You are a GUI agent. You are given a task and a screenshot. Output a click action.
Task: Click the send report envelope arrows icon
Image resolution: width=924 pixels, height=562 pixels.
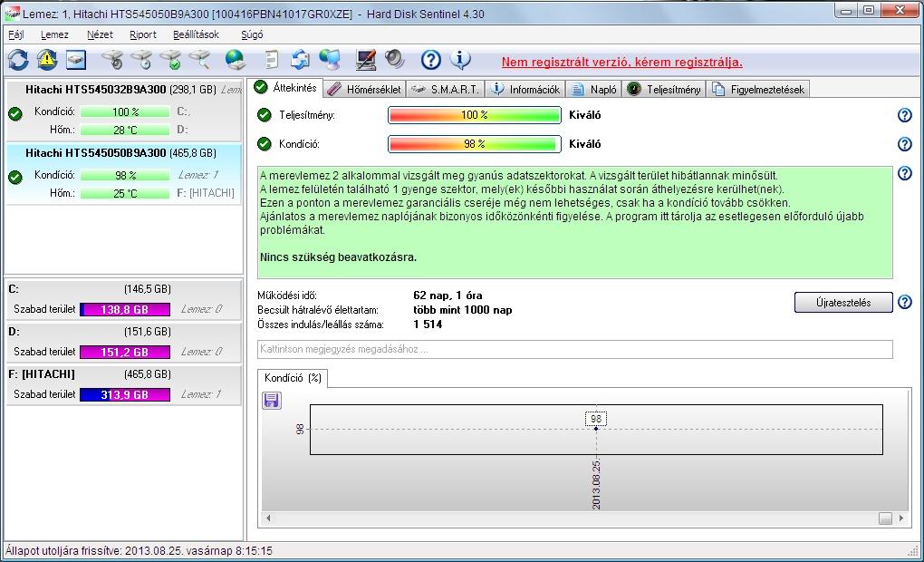[x=301, y=60]
